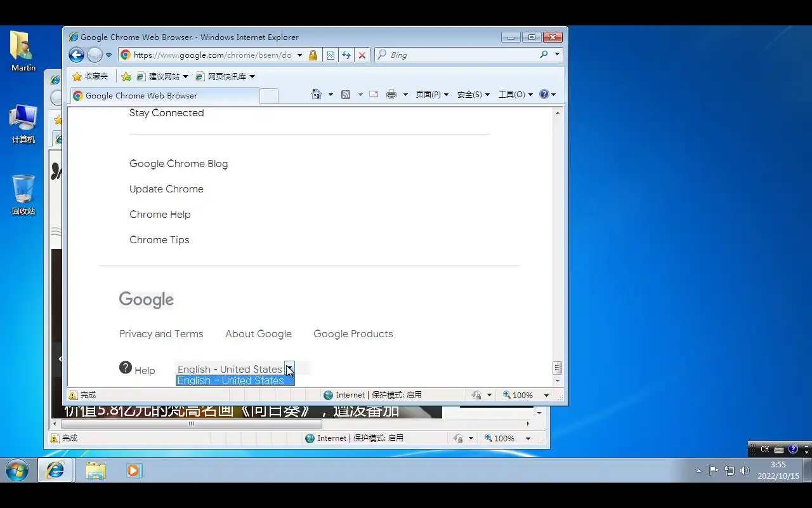Image resolution: width=812 pixels, height=508 pixels.
Task: Click the page vertical scrollbar thumb
Action: (x=558, y=368)
